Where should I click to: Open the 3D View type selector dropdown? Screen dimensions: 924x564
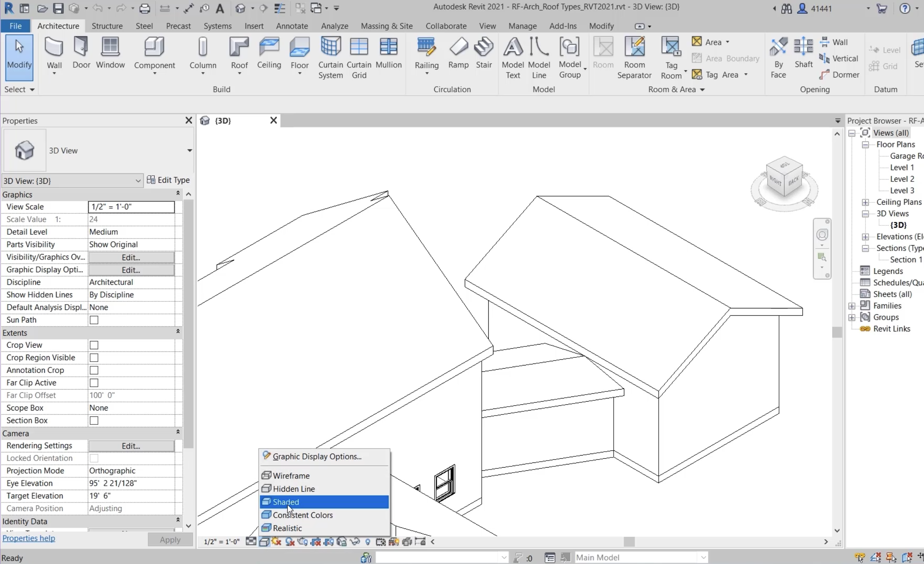189,150
